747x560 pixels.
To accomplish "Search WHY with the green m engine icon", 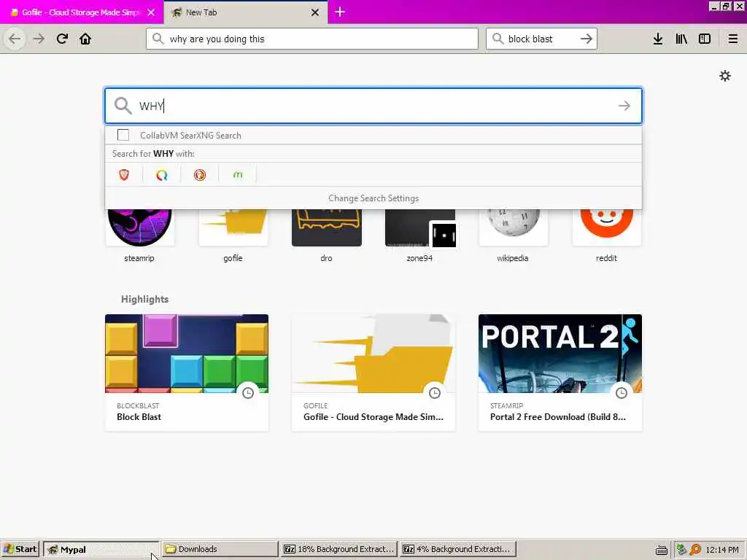I will click(238, 175).
